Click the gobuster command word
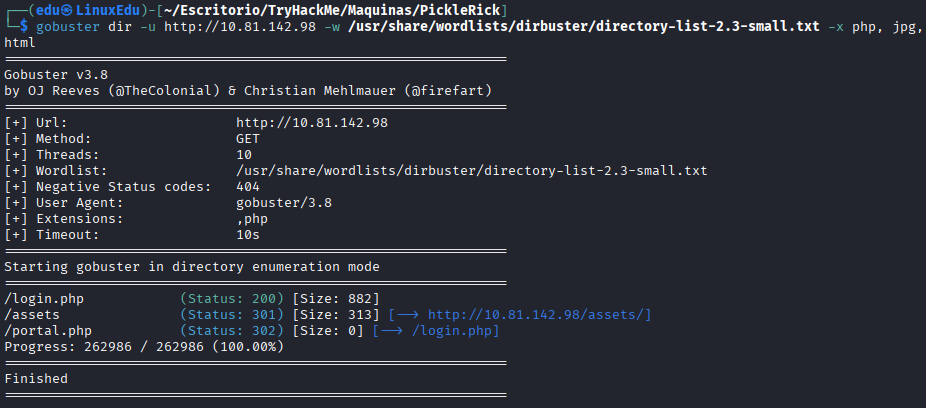Image resolution: width=926 pixels, height=408 pixels. 68,27
